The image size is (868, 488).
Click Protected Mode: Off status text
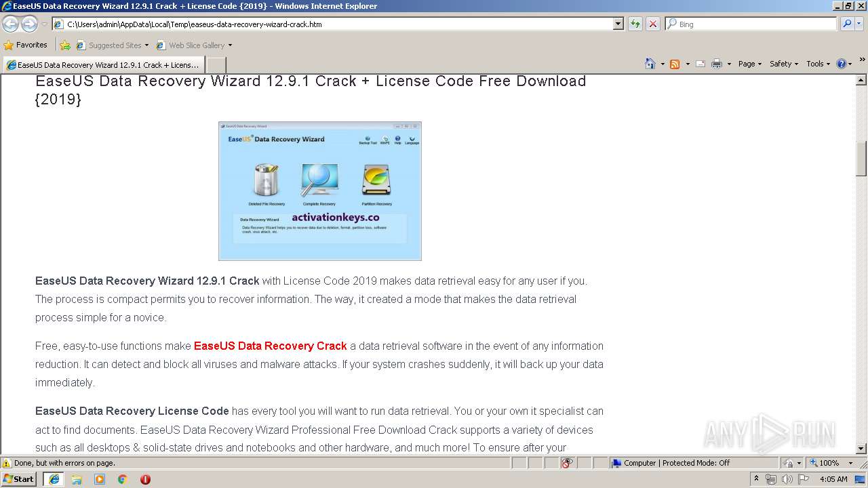click(x=696, y=463)
